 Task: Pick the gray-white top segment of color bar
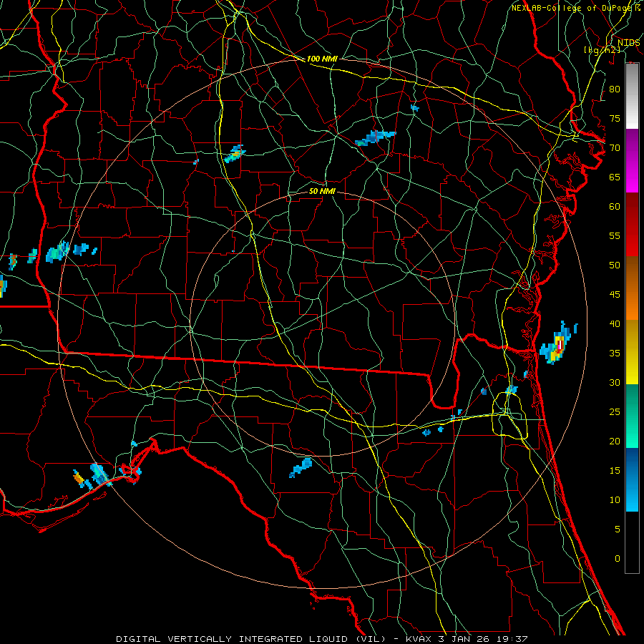[x=632, y=96]
